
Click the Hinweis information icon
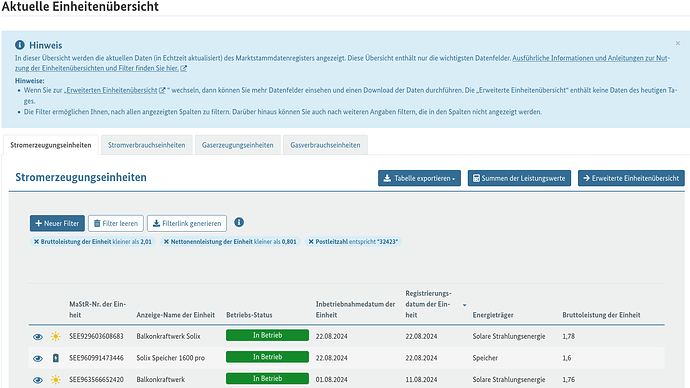tap(20, 45)
